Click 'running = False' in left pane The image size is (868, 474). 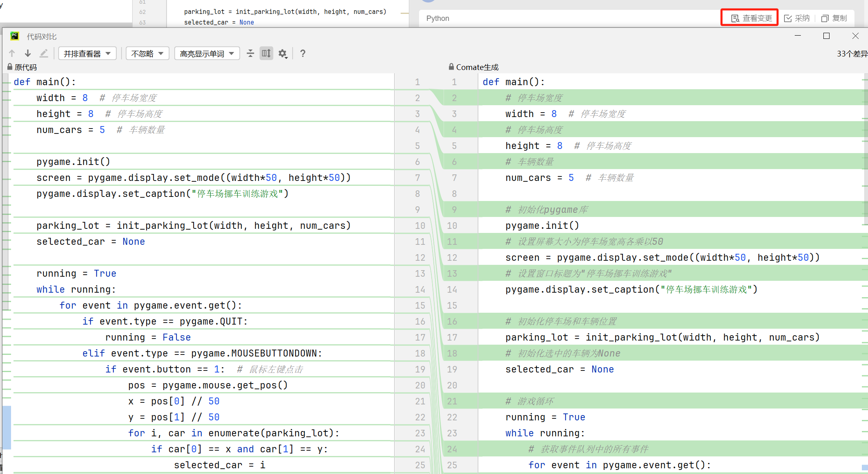click(148, 337)
